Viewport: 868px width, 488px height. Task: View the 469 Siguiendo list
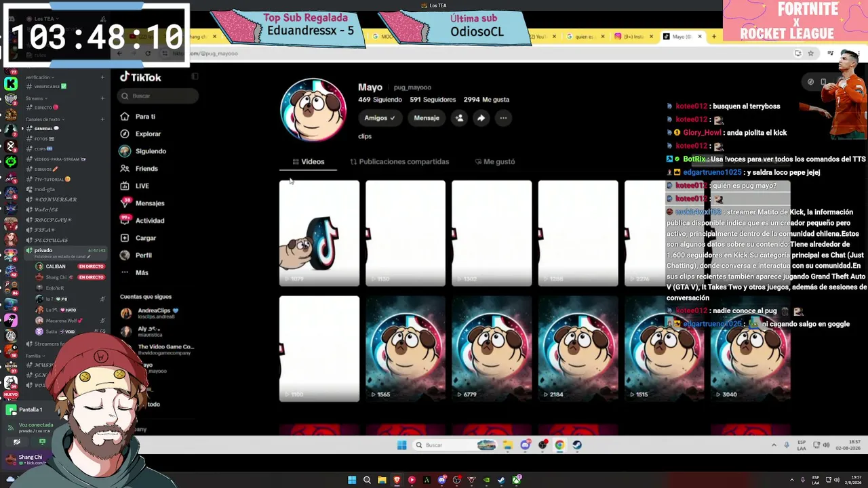pos(380,100)
